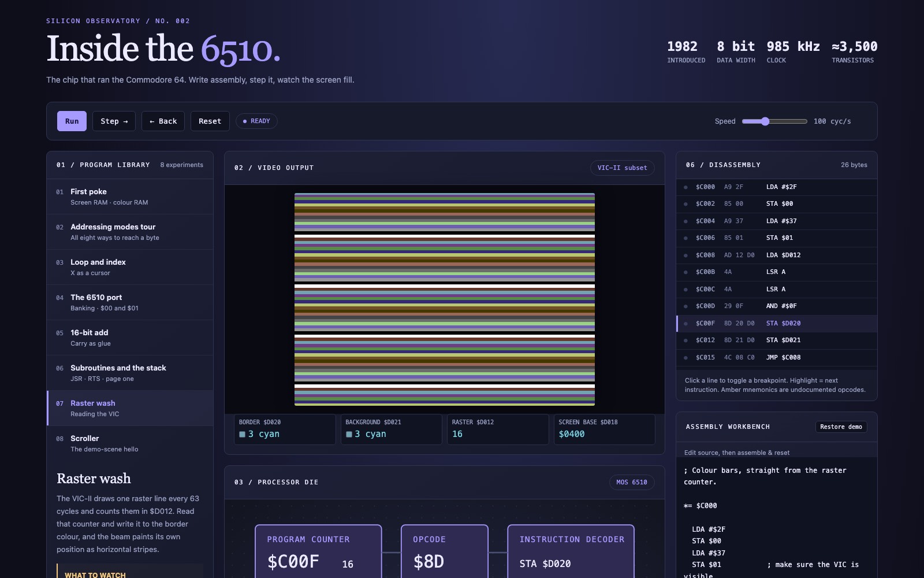
Task: Toggle breakpoint dot at $C00C
Action: (x=685, y=290)
